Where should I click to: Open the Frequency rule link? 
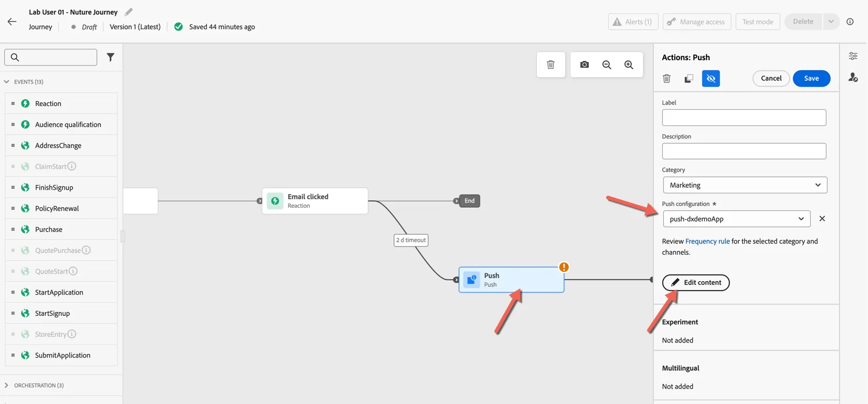[707, 241]
